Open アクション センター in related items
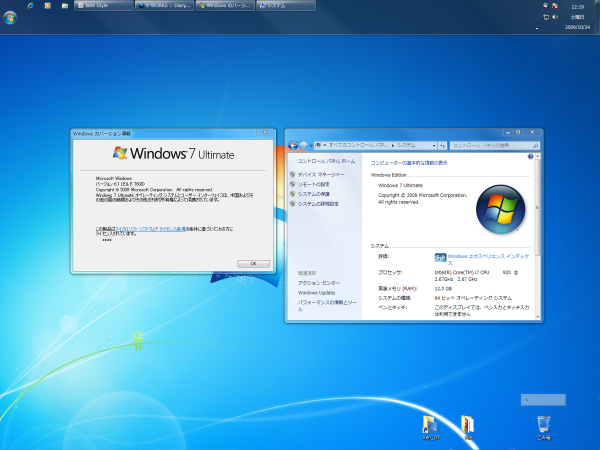The width and height of the screenshot is (600, 450). point(319,283)
